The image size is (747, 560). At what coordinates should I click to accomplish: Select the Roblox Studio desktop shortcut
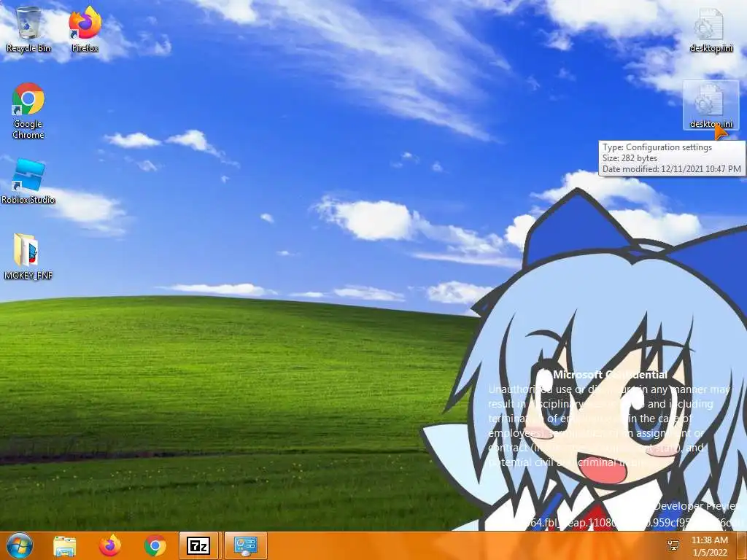coord(28,182)
